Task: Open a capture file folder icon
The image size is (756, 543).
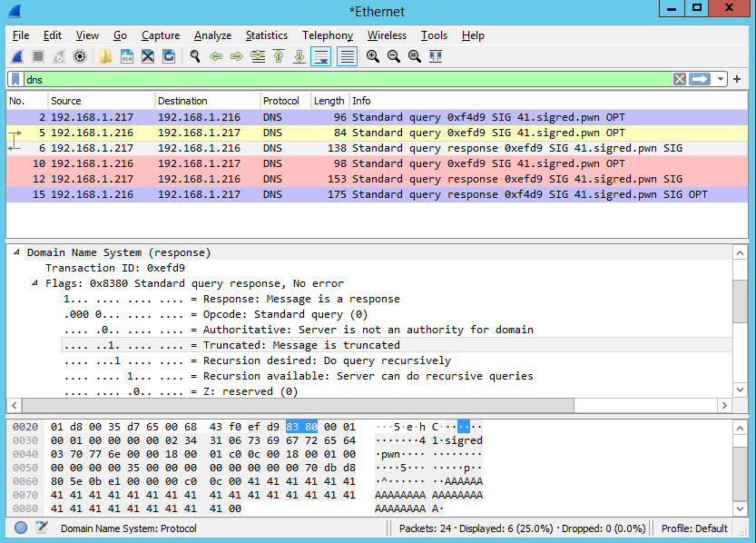Action: (x=105, y=56)
